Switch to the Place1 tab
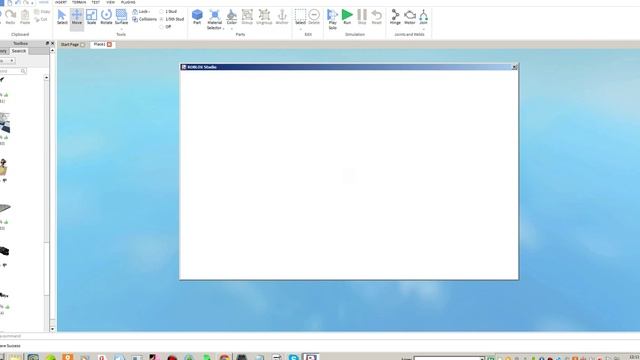Image resolution: width=640 pixels, height=360 pixels. tap(99, 44)
